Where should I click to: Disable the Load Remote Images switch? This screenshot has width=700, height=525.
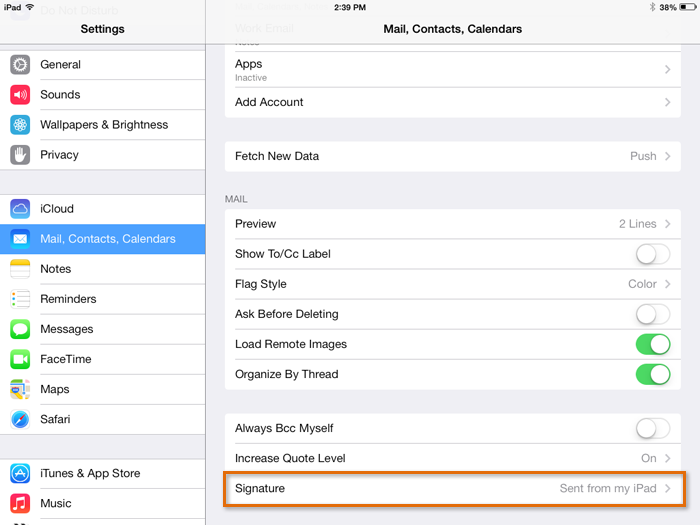coord(653,344)
